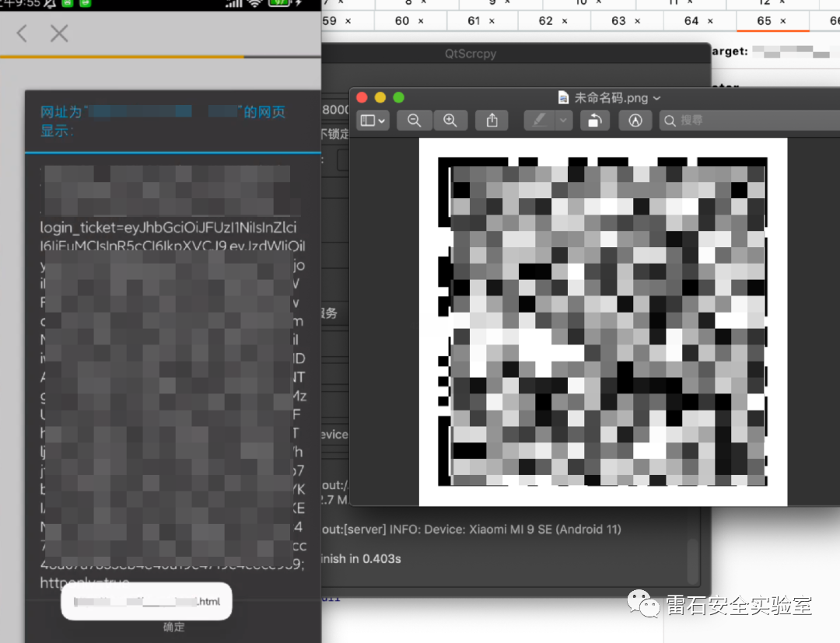Open sidebar view menu in Preview
Viewport: 840px width, 643px height.
373,121
